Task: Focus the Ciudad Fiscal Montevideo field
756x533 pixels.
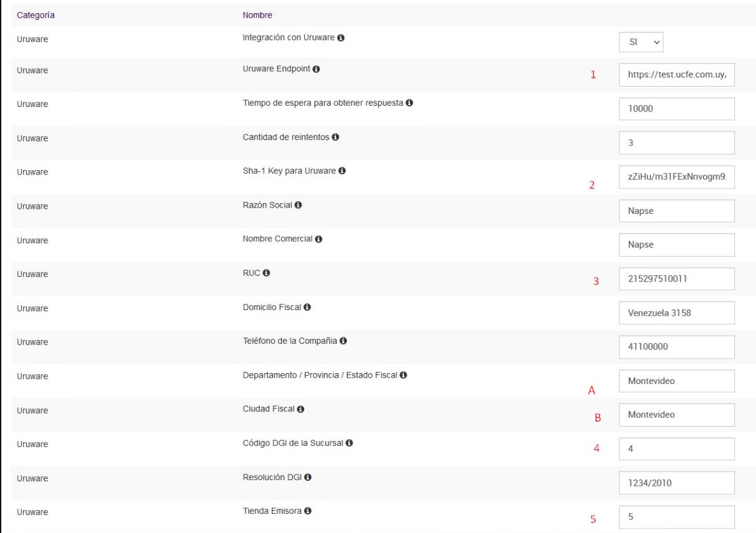Action: tap(676, 415)
